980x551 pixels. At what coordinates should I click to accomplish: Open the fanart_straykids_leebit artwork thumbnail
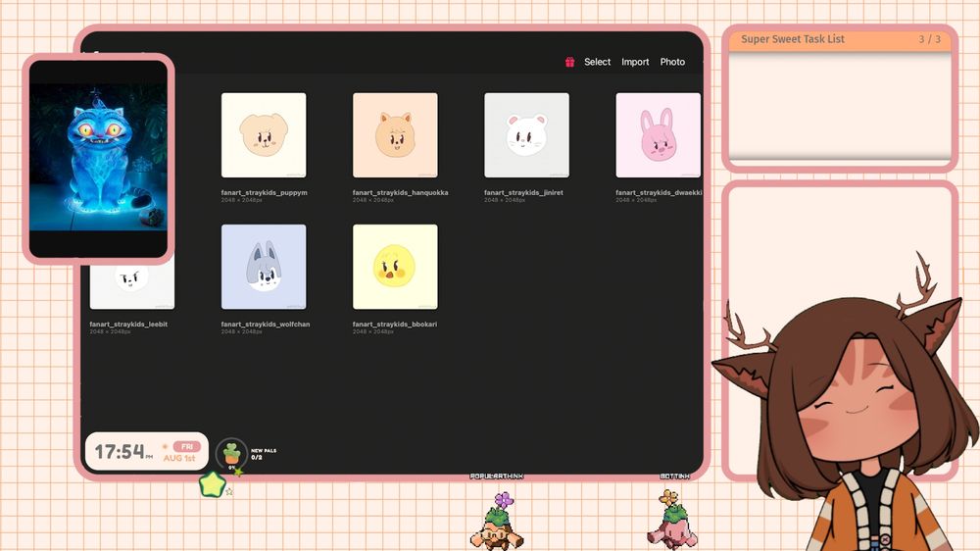click(x=132, y=286)
